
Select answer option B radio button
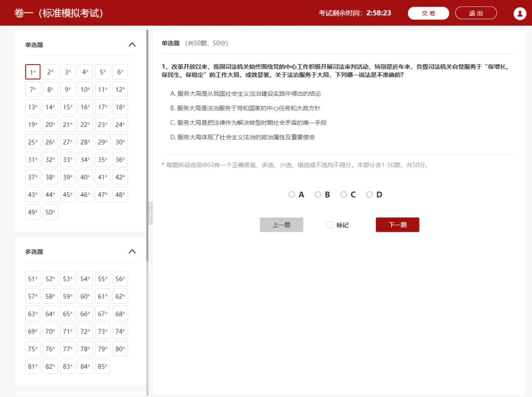click(x=318, y=195)
